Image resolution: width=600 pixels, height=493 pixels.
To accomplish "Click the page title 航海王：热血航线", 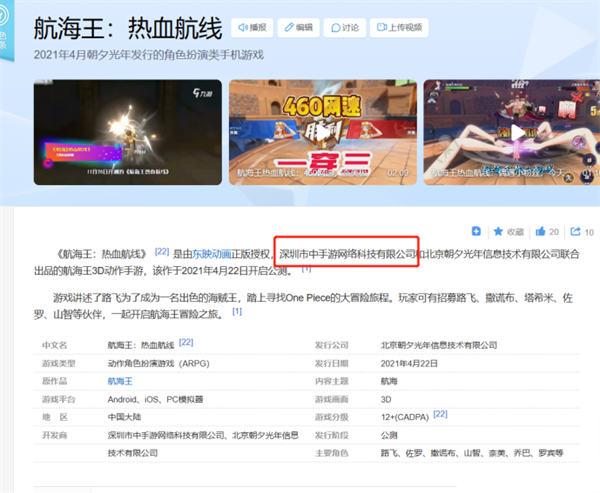I will tap(128, 28).
